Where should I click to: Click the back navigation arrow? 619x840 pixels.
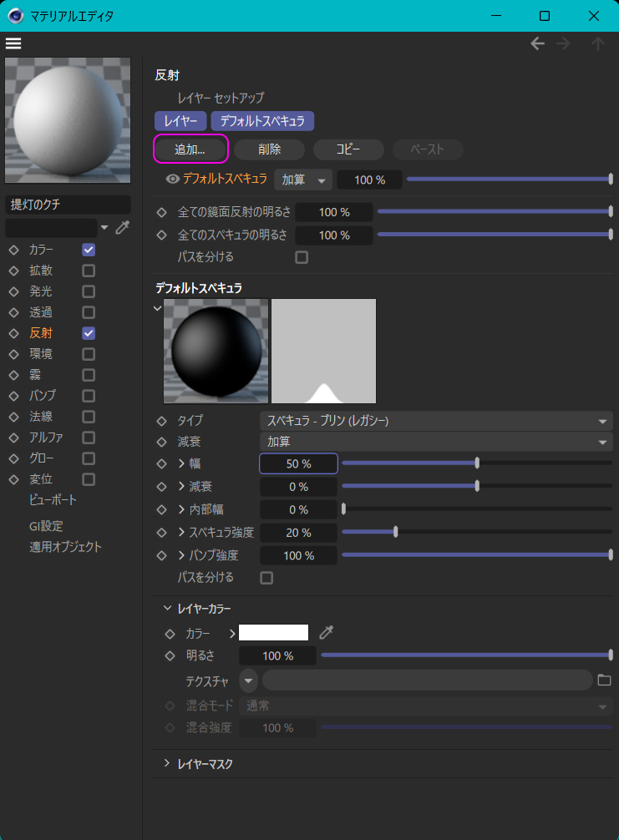click(538, 44)
